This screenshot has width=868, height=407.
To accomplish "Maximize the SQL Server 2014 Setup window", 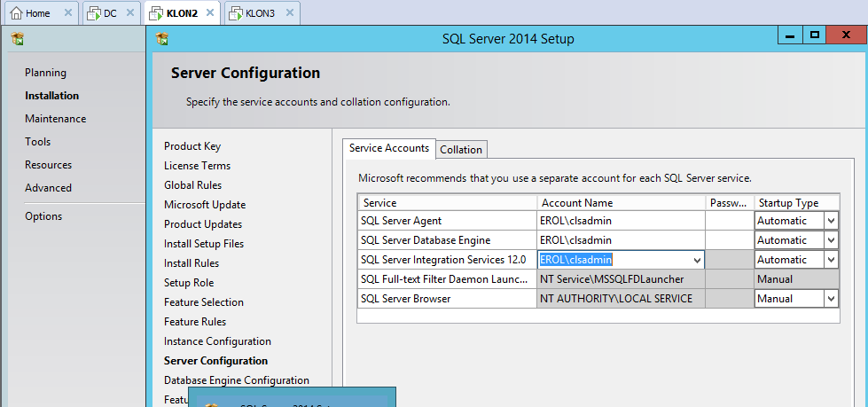I will (814, 35).
